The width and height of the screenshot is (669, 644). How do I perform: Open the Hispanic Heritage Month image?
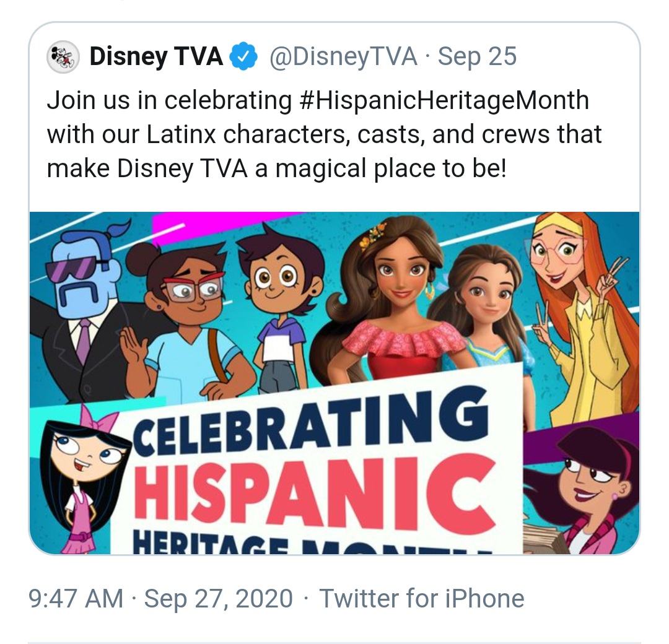click(x=334, y=383)
